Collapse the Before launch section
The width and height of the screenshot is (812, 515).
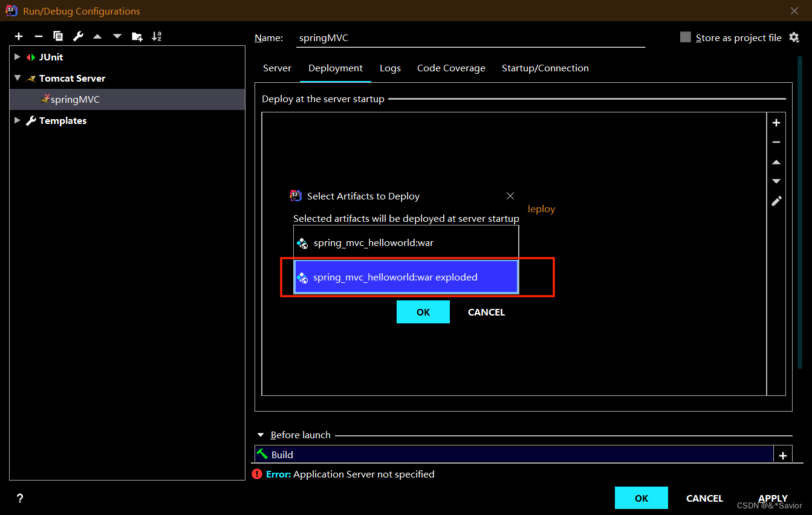coord(261,435)
